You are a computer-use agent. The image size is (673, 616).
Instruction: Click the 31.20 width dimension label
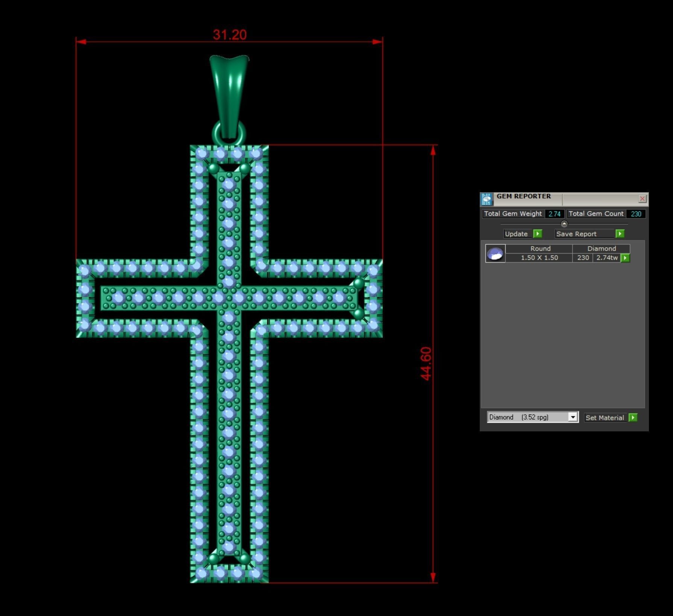(230, 35)
